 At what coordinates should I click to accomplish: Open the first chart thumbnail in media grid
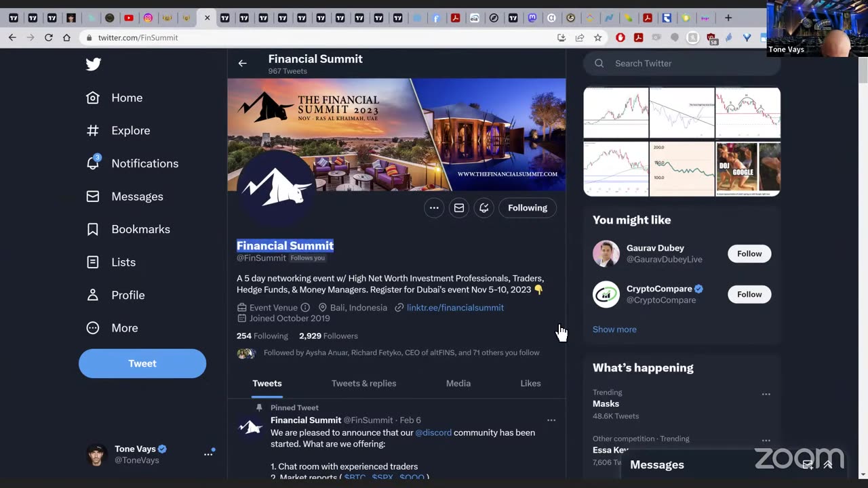point(616,113)
